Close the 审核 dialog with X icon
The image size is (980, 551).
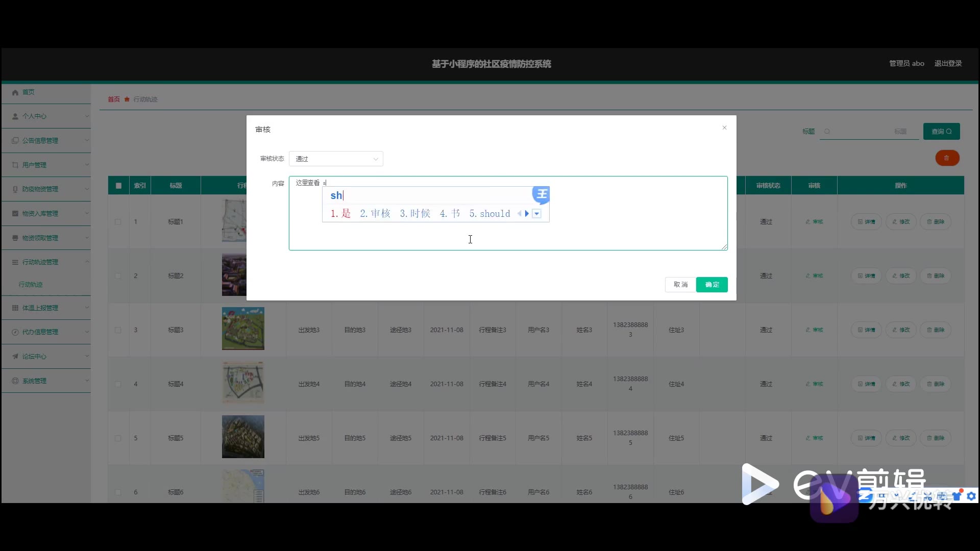coord(724,128)
